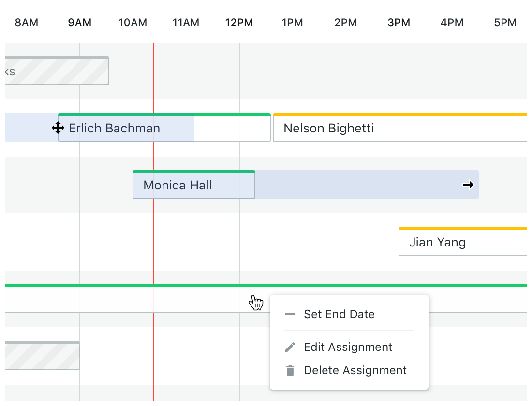Click the pencil icon for Edit Assignment
The width and height of the screenshot is (532, 406).
point(290,347)
